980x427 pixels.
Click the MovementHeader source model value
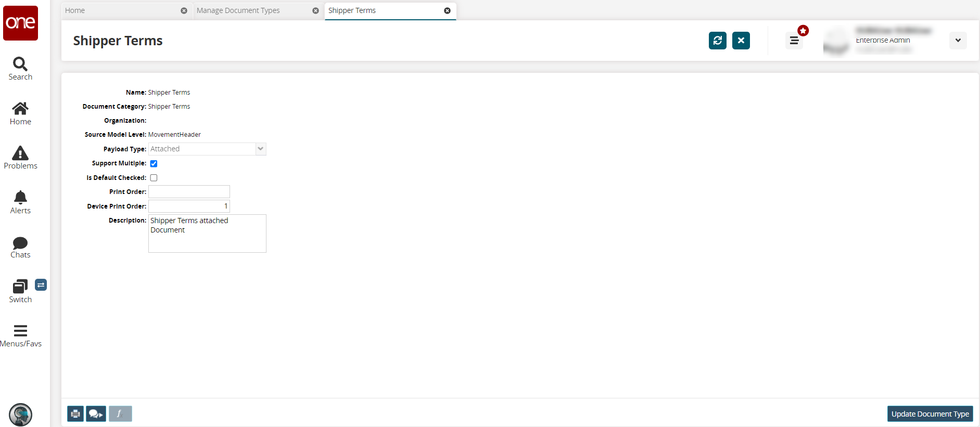click(174, 135)
